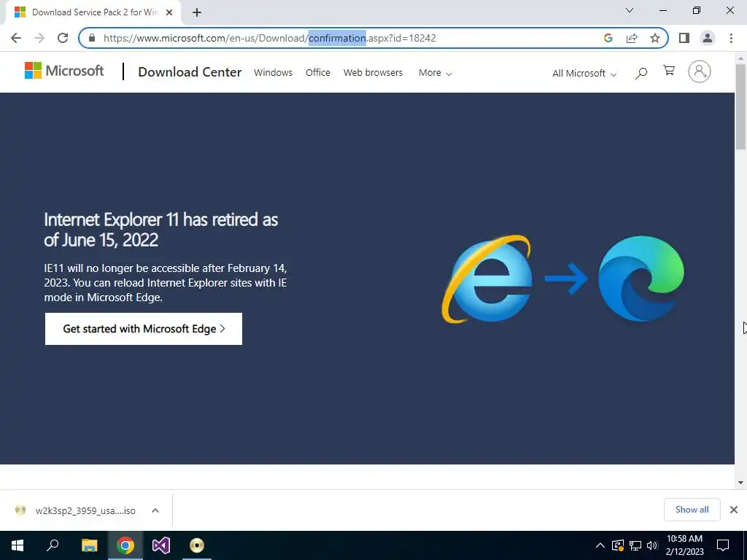
Task: Close the downloads bar
Action: coord(734,510)
